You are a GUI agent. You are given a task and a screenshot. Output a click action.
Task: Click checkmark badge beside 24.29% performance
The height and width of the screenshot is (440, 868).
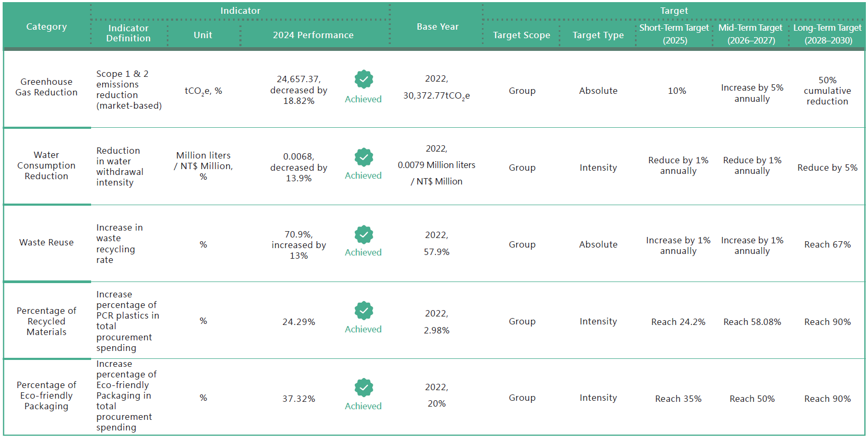(363, 311)
